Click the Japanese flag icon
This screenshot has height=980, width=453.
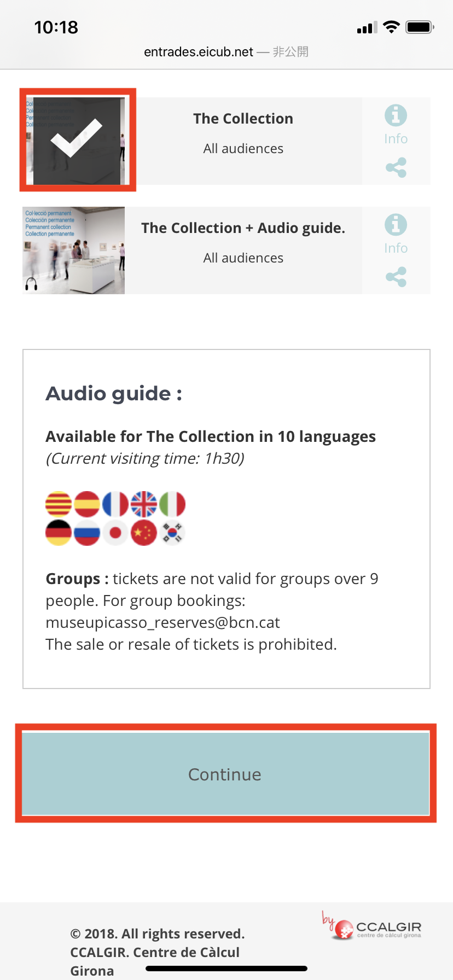(115, 533)
